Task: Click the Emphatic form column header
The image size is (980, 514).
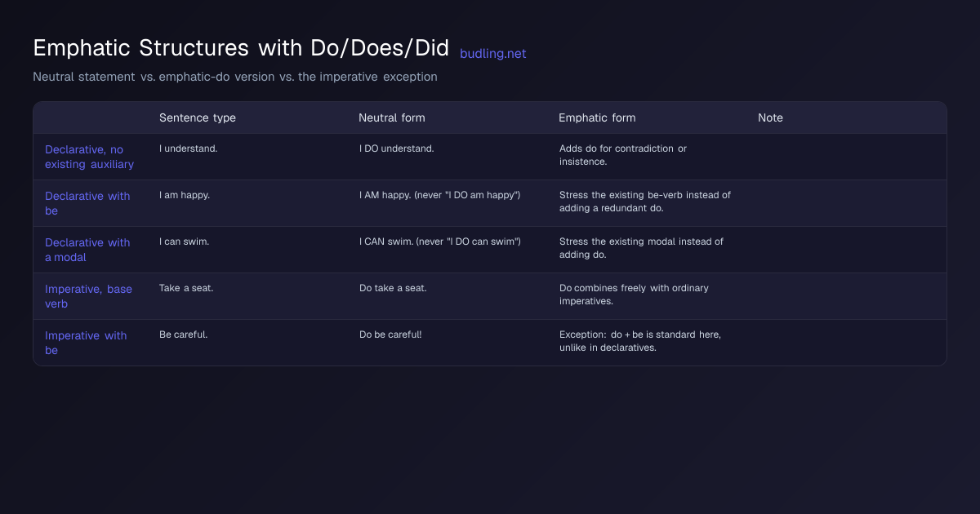Action: pos(597,117)
